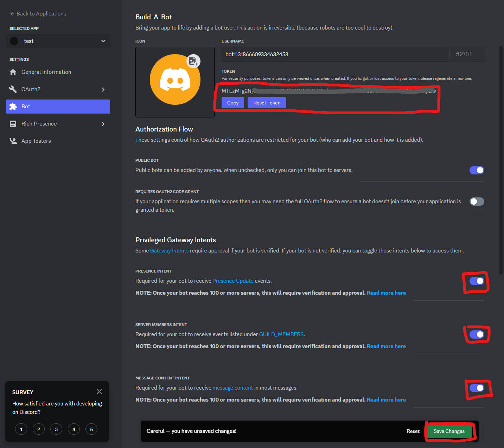Click the back arrow beside Back to Applications
This screenshot has height=448, width=504.
(x=12, y=14)
